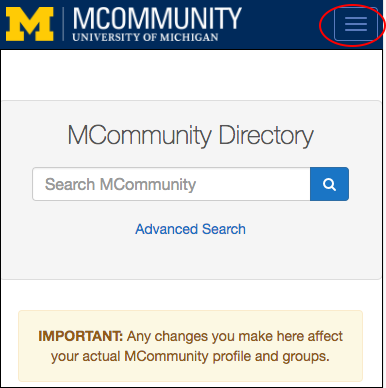This screenshot has width=386, height=388.
Task: Toggle the three-line menu in header
Action: (356, 24)
